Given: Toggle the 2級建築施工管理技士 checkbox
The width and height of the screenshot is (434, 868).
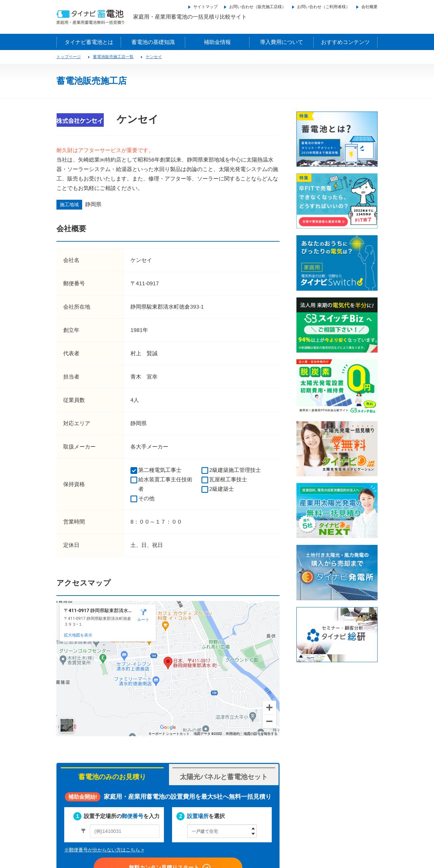Looking at the screenshot, I should pos(205,470).
